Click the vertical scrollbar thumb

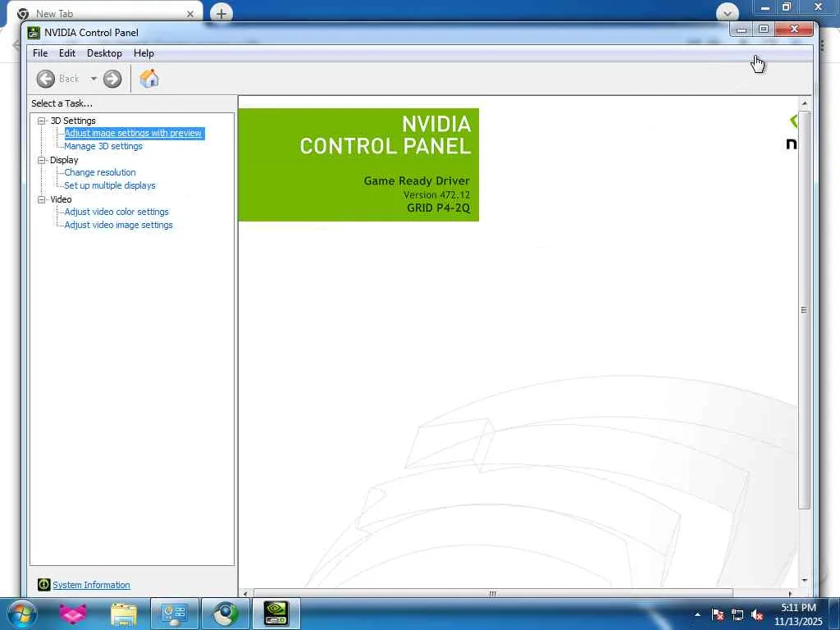tap(804, 309)
